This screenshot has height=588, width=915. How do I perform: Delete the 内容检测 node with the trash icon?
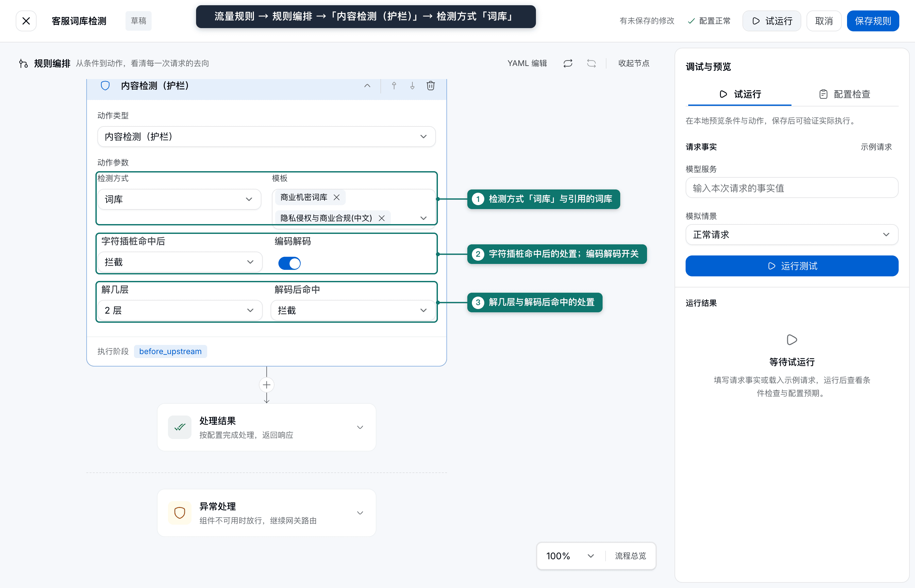click(430, 86)
